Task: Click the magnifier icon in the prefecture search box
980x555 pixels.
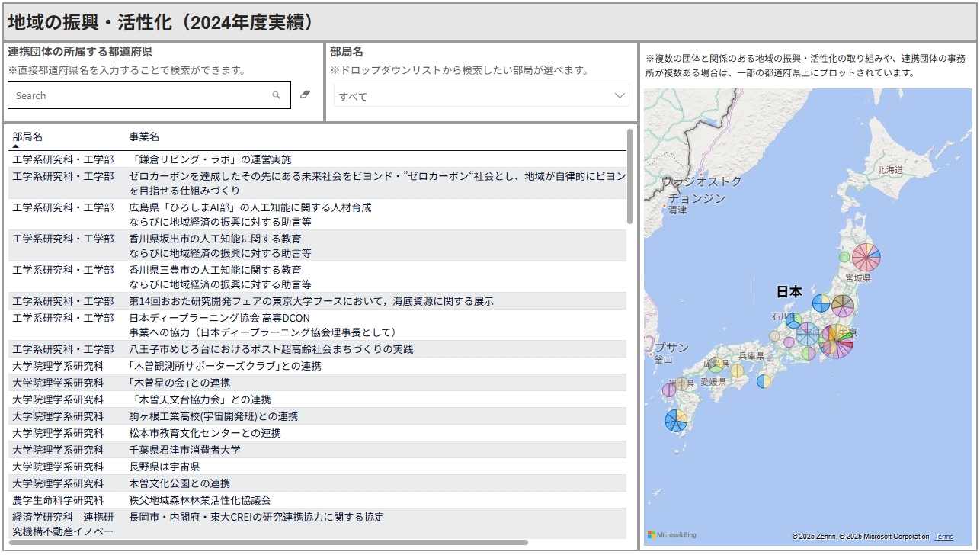Action: tap(276, 95)
